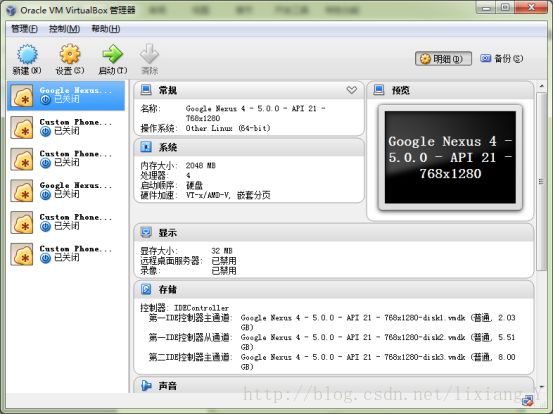Click the OS icon of the highlighted Google Nexus VM

coord(22,96)
